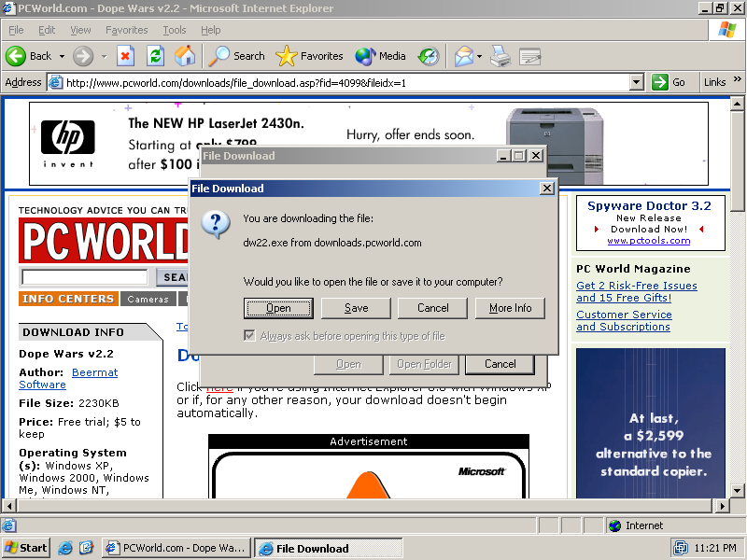This screenshot has height=560, width=747.
Task: Click the Edit toolbar icon
Action: pyautogui.click(x=529, y=56)
